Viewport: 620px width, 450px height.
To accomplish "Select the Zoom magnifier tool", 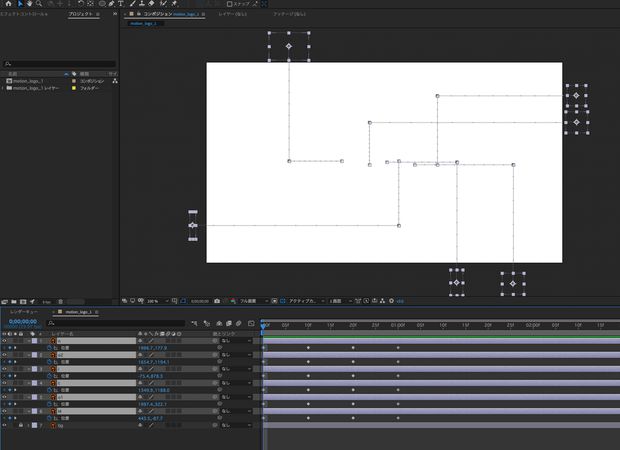I will [39, 4].
